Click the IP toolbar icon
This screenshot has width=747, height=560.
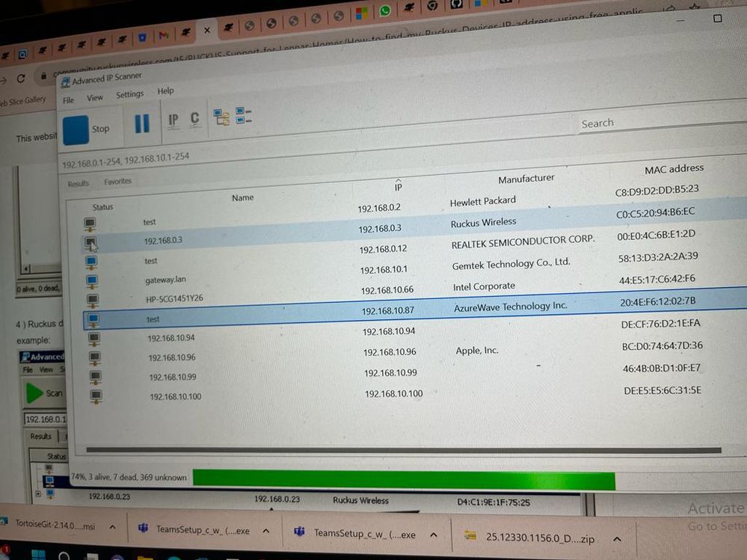(x=173, y=120)
